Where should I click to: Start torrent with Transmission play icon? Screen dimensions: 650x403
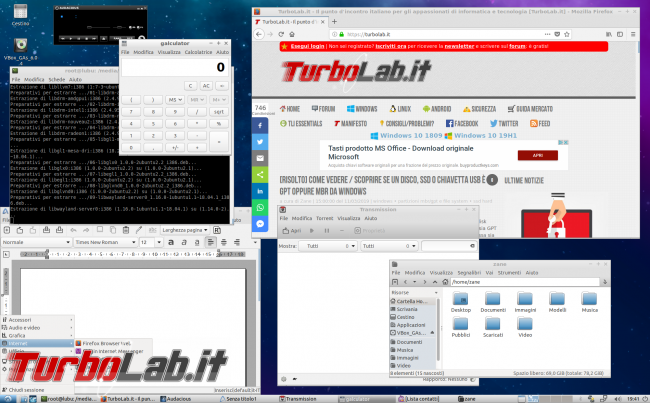click(312, 231)
